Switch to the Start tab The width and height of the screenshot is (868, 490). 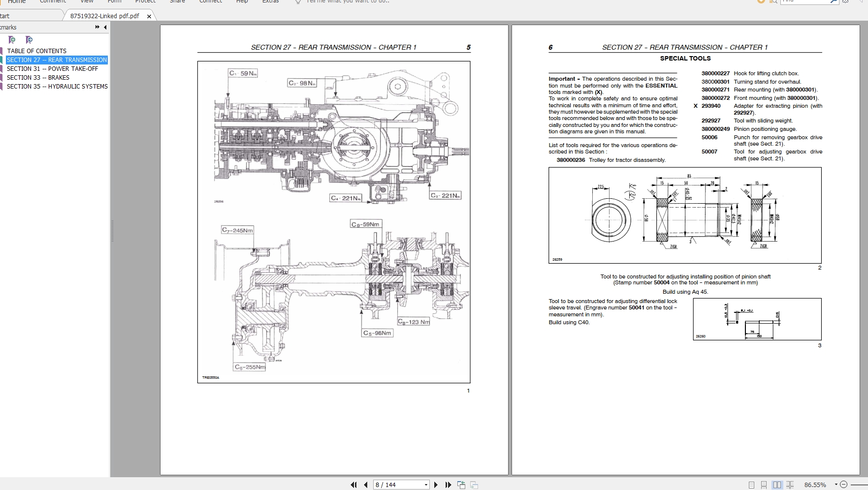(x=5, y=16)
